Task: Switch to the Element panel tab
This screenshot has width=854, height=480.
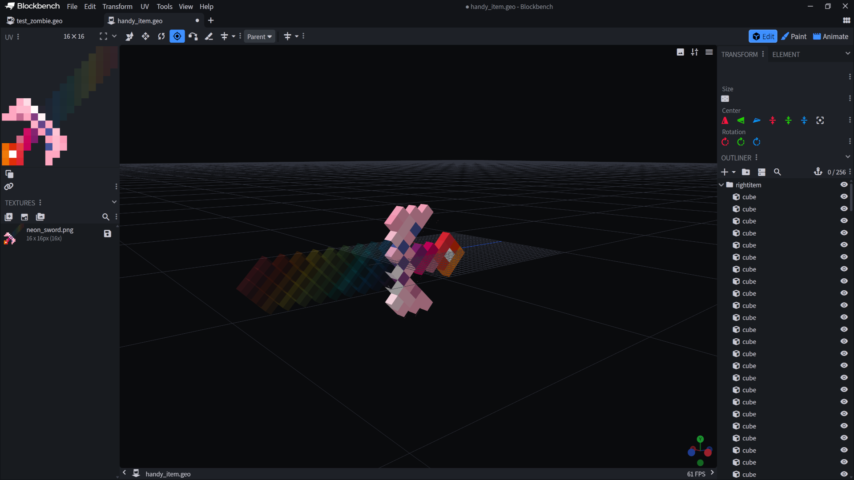Action: pyautogui.click(x=786, y=54)
